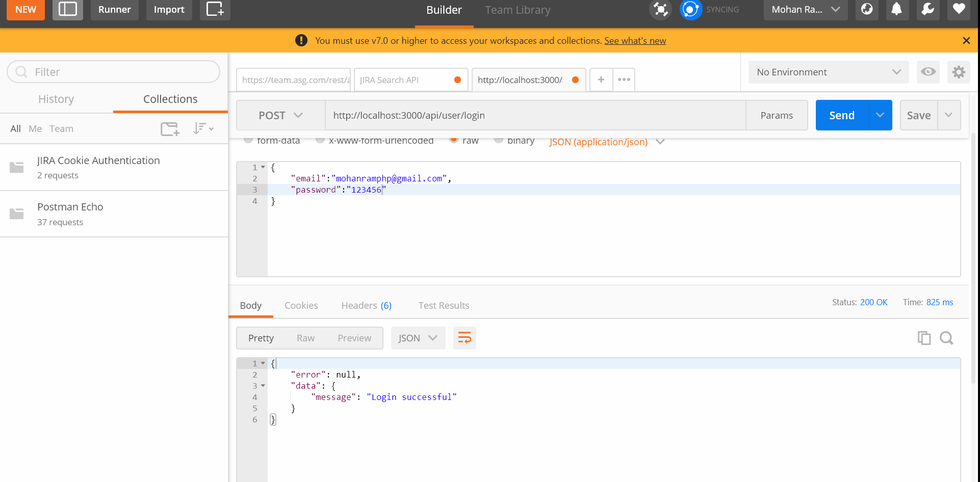Open the Interceptor icon in the header
This screenshot has width=980, height=482.
click(x=660, y=9)
